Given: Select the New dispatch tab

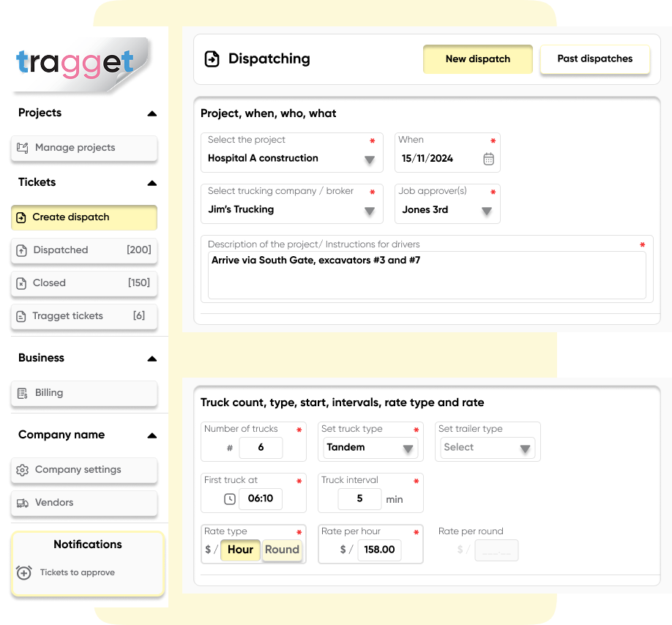Looking at the screenshot, I should tap(477, 59).
